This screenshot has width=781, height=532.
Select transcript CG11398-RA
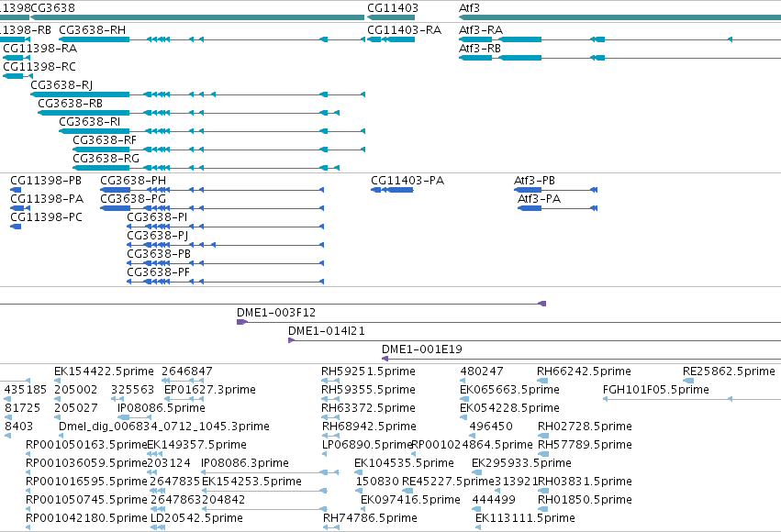coord(39,49)
